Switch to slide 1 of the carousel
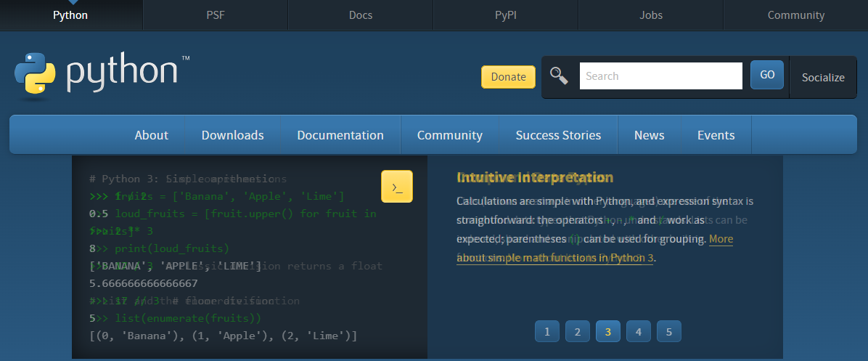This screenshot has height=361, width=868. tap(547, 332)
